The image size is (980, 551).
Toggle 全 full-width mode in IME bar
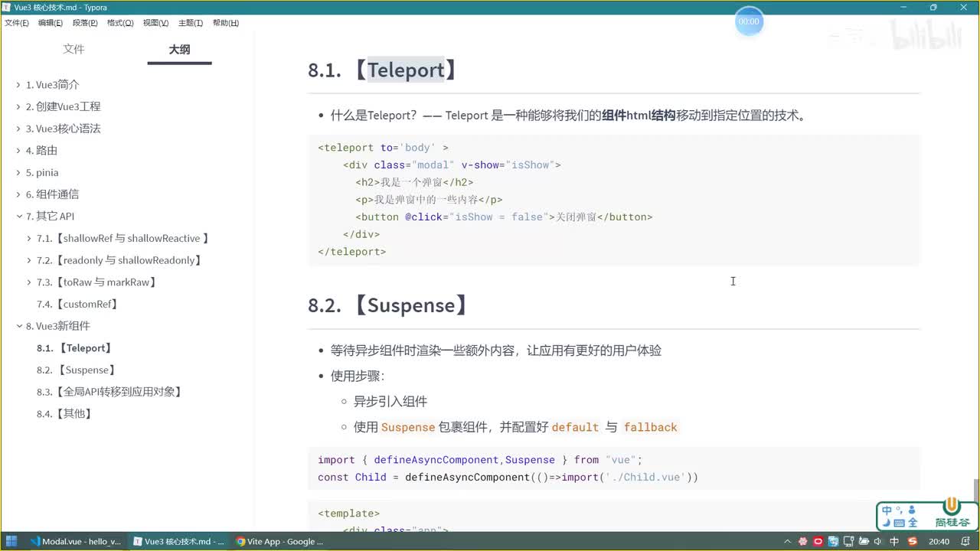(911, 523)
